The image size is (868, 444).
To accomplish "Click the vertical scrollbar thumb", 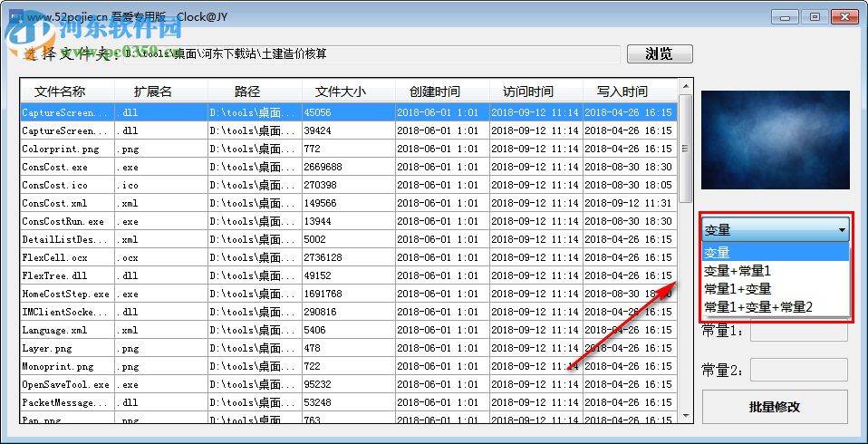I will coord(685,149).
